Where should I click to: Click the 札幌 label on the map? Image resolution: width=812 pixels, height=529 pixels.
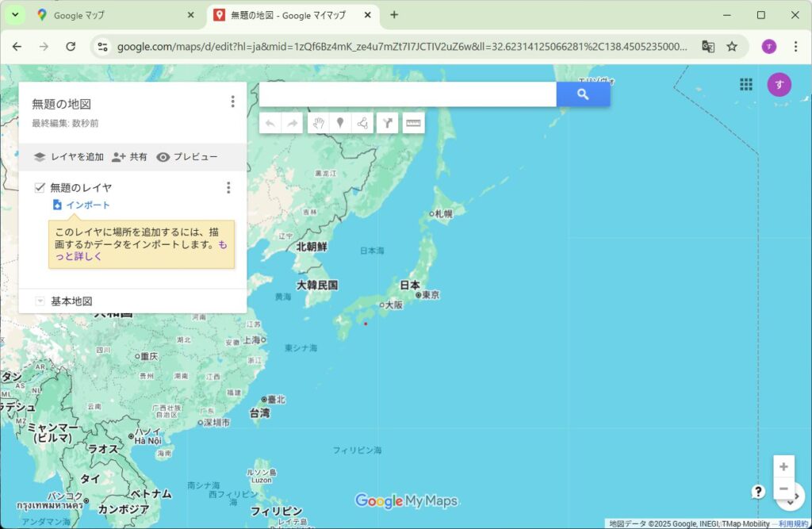coord(443,213)
